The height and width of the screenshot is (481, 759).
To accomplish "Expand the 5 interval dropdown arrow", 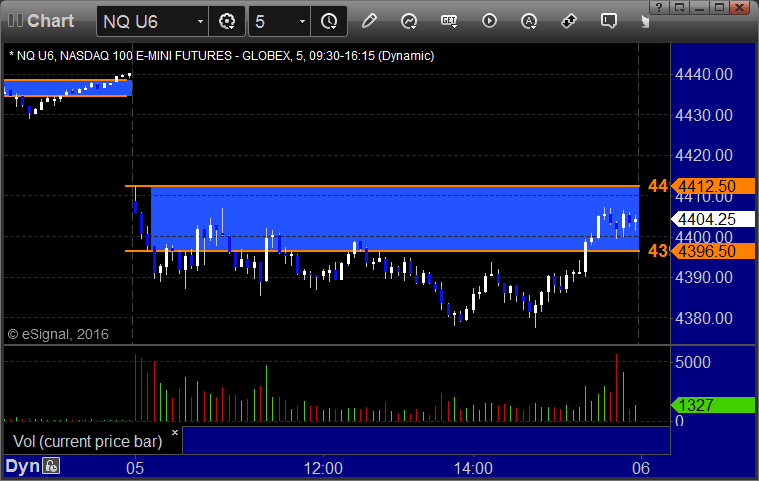I will pyautogui.click(x=302, y=21).
